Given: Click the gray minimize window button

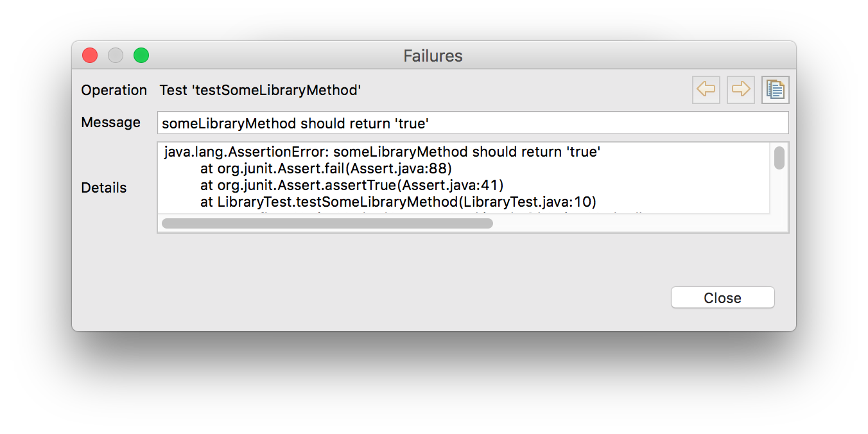Looking at the screenshot, I should point(116,56).
